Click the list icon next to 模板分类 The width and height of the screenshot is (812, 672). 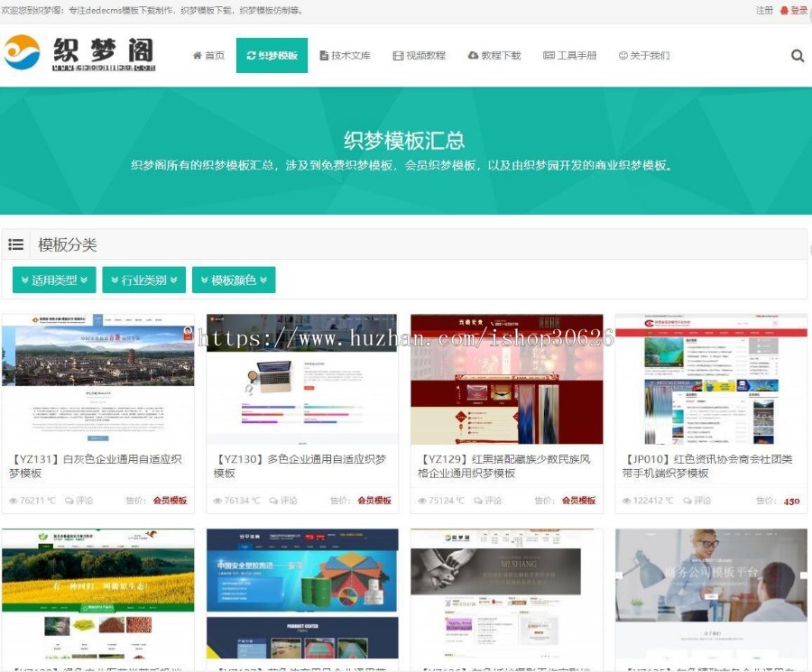coord(16,244)
